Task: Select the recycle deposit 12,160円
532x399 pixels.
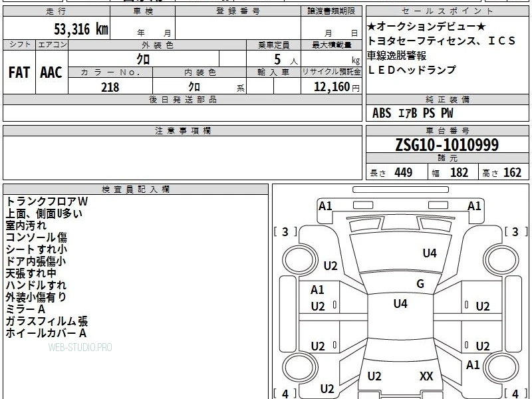Action: pyautogui.click(x=336, y=87)
